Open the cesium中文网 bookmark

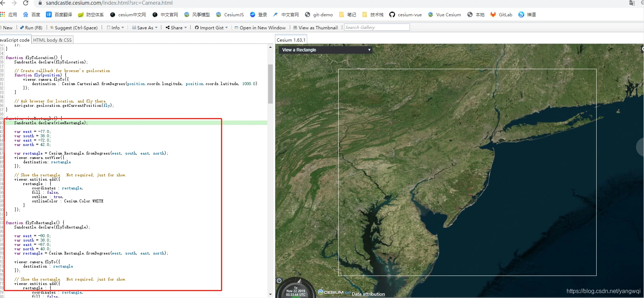(x=128, y=14)
